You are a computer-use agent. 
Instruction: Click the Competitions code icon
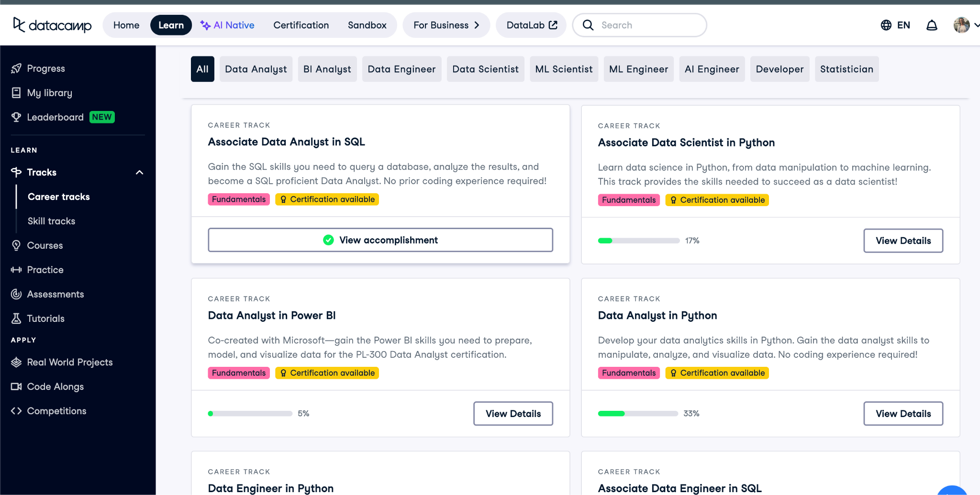pos(16,411)
